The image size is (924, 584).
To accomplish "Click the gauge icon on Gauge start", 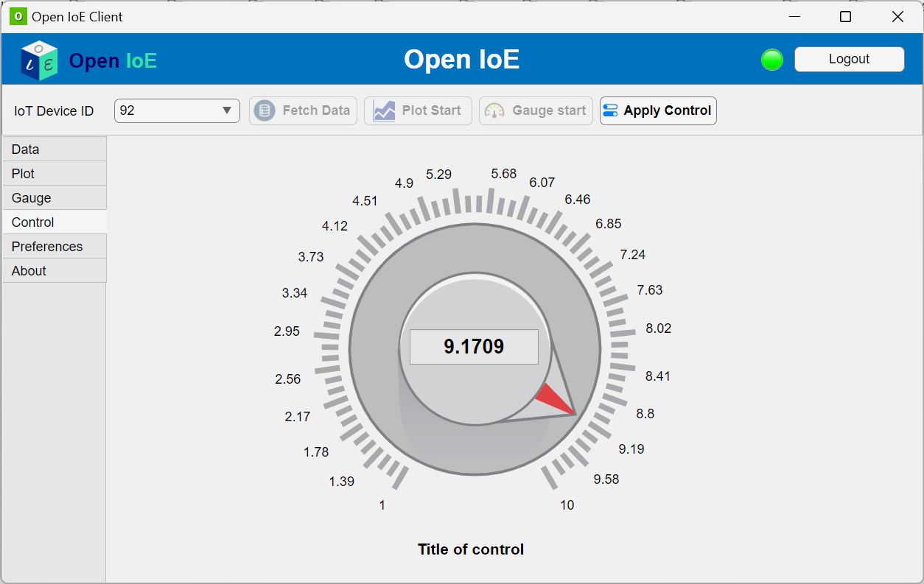I will pos(494,110).
